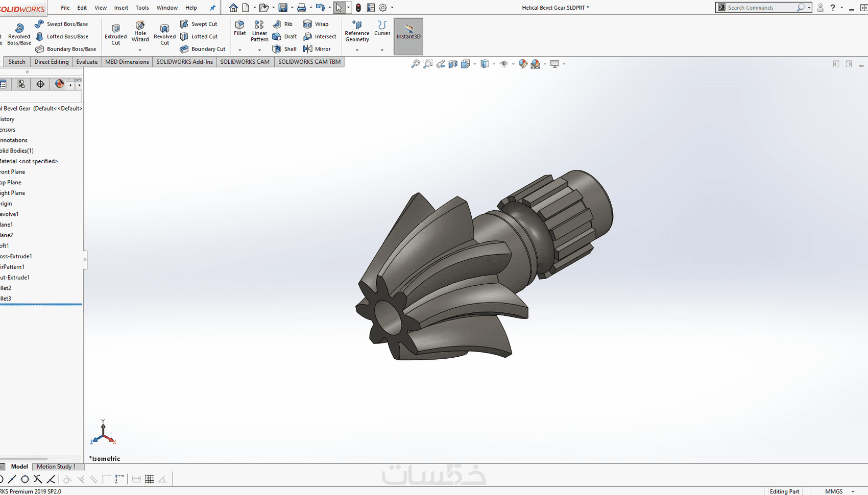Open the Hole Wizard tool
This screenshot has height=495, width=868.
[140, 32]
